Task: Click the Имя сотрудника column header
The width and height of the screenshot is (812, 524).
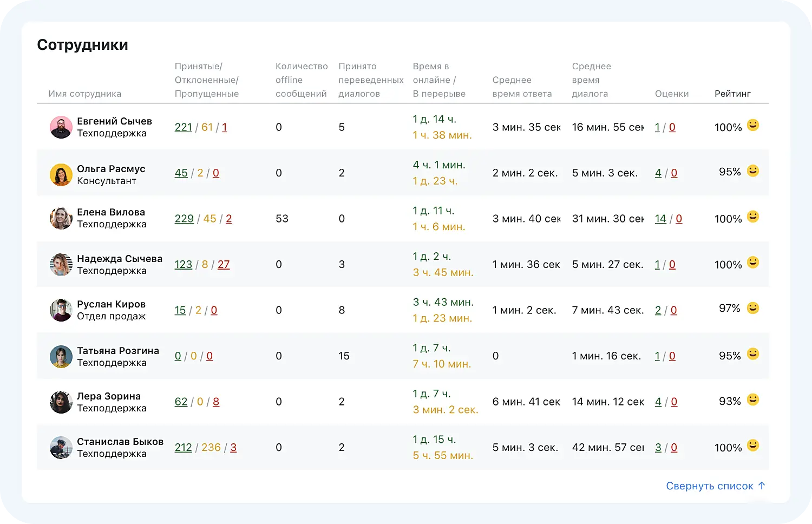Action: 85,94
